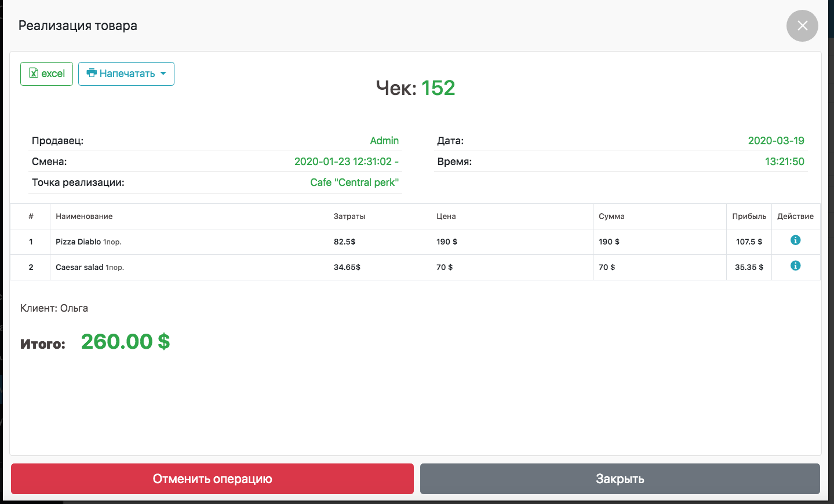
Task: Click the info icon for Pizza Diablo
Action: click(795, 240)
